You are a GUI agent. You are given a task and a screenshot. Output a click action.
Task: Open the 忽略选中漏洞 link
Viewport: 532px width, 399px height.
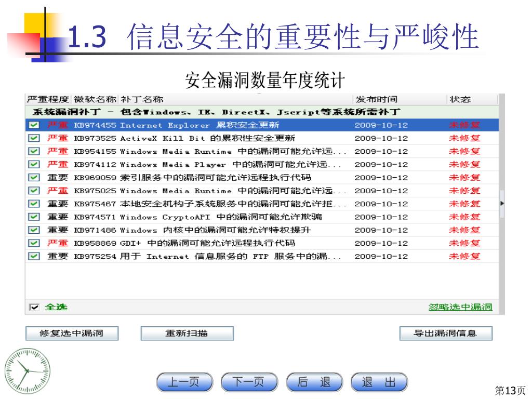pyautogui.click(x=460, y=307)
